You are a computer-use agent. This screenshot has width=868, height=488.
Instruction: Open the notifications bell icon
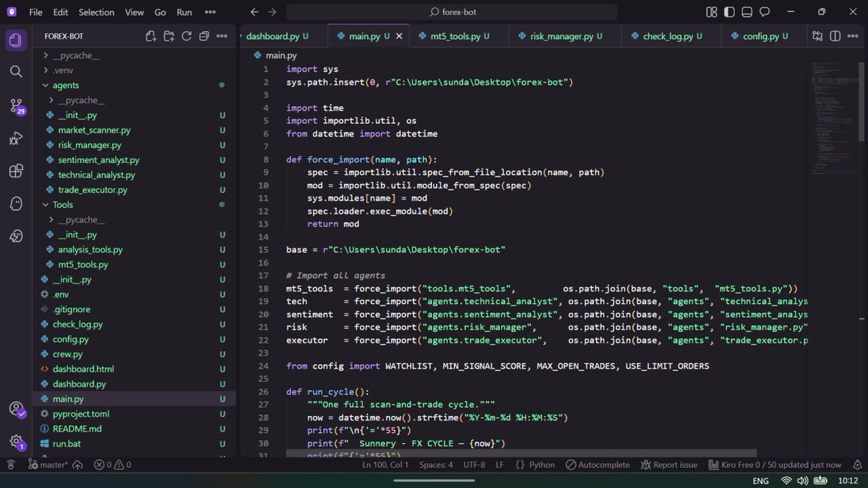(x=856, y=465)
